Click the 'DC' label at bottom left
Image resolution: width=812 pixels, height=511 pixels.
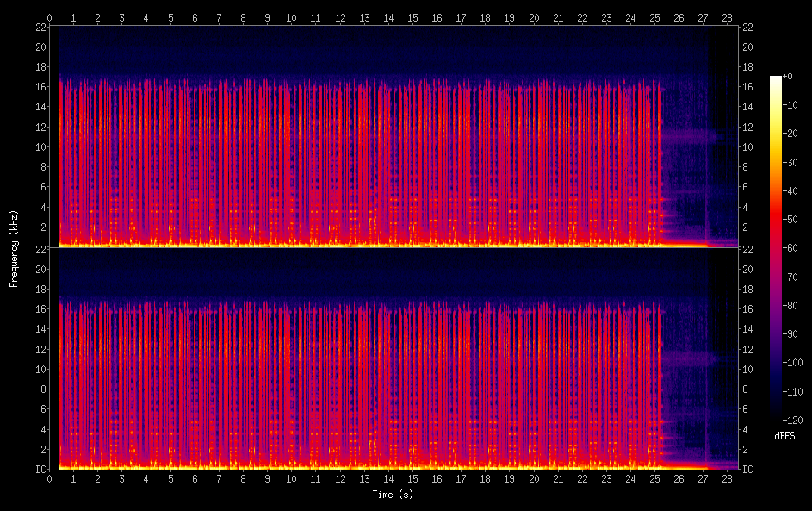tap(40, 470)
